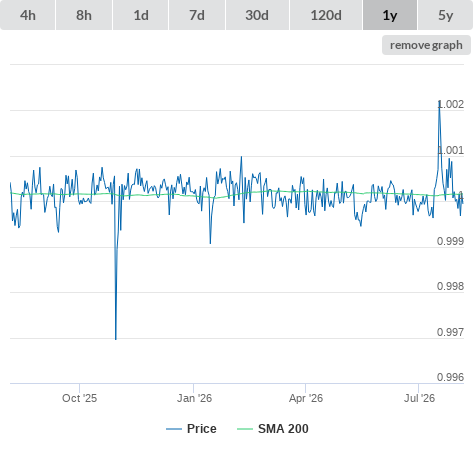474x455 pixels.
Task: Switch chart to 5y range
Action: click(446, 15)
